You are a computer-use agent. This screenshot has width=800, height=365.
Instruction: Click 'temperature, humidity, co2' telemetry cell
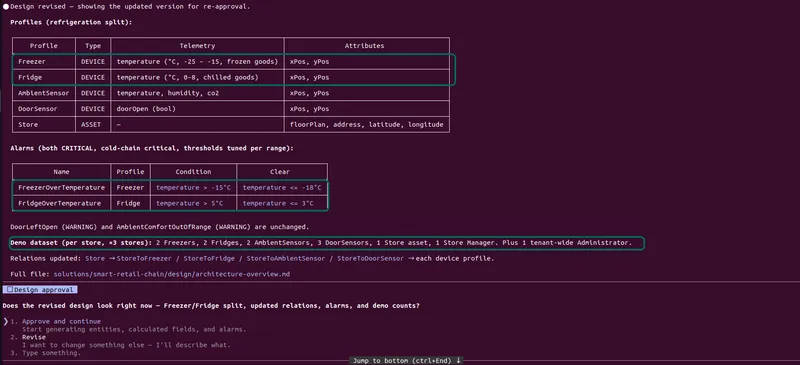pyautogui.click(x=197, y=93)
